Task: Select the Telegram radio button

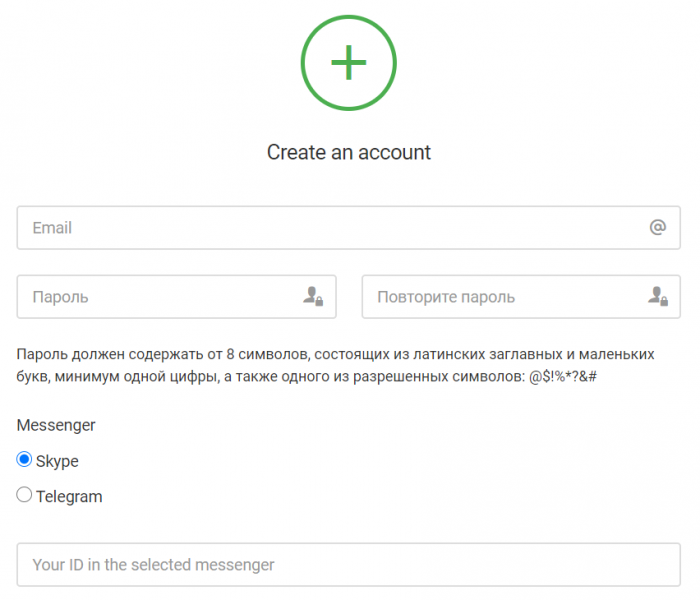Action: [x=24, y=495]
